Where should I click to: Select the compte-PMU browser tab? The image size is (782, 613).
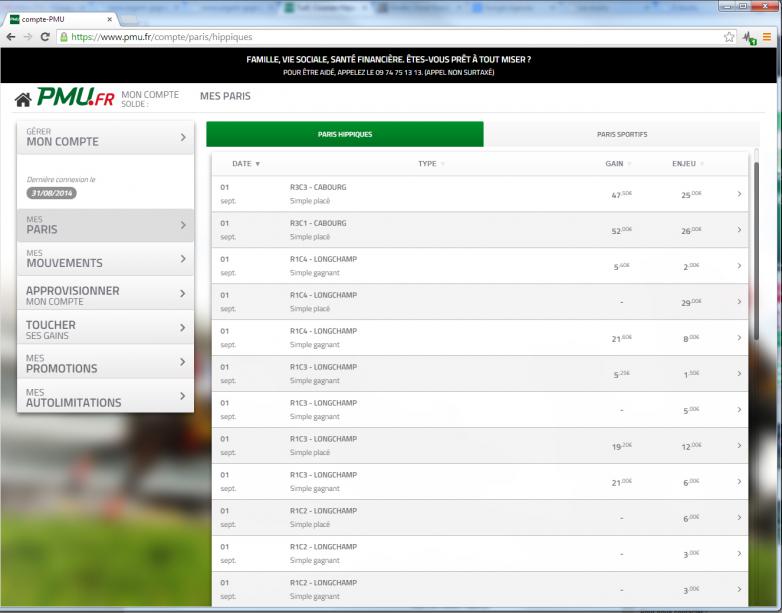tap(60, 19)
